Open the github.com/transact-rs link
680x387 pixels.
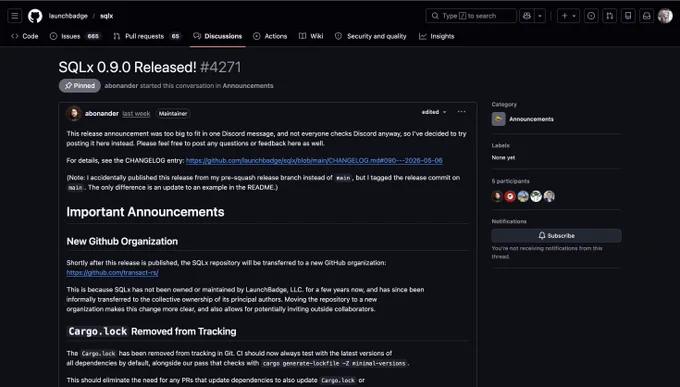(112, 272)
